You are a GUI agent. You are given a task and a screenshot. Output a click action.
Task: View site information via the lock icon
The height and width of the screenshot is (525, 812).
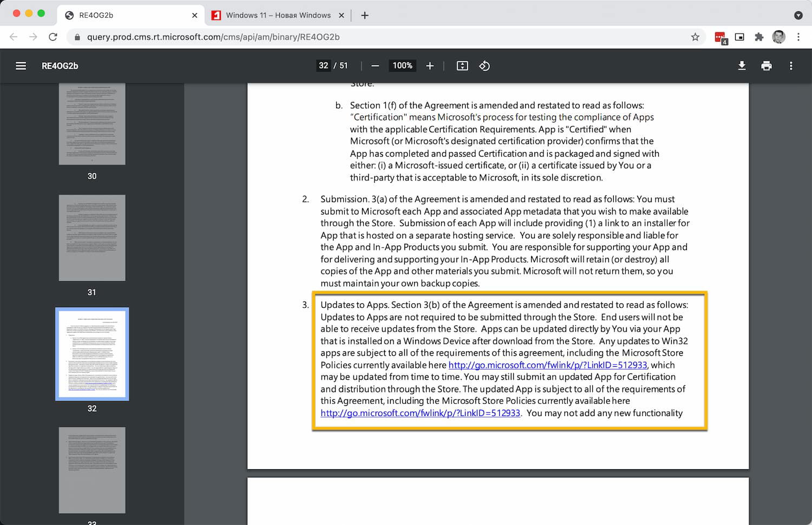coord(77,37)
